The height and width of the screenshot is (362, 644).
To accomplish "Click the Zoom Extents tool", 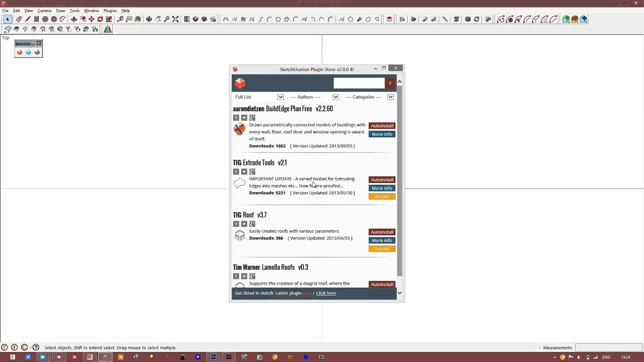I will 176,19.
